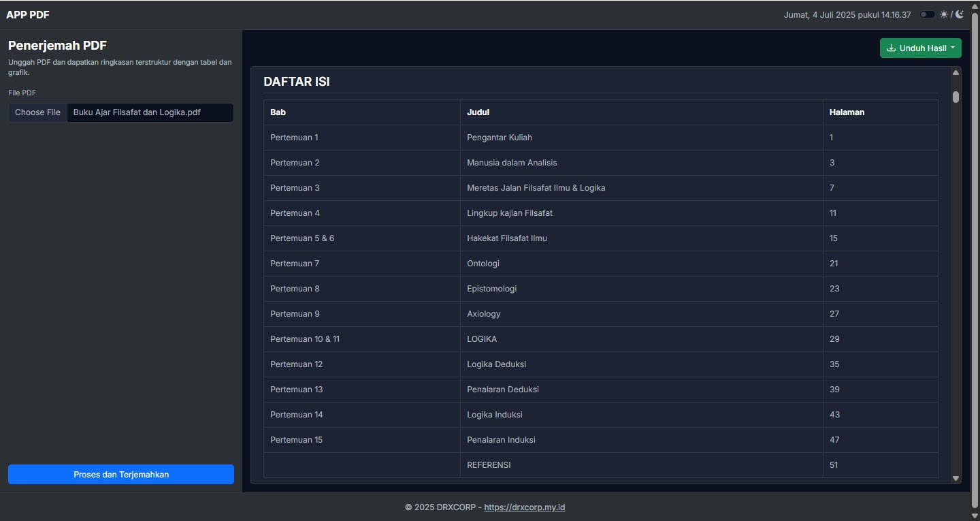Viewport: 980px width, 521px height.
Task: Select the Pertemuan 5 & 6 cell
Action: (x=362, y=238)
